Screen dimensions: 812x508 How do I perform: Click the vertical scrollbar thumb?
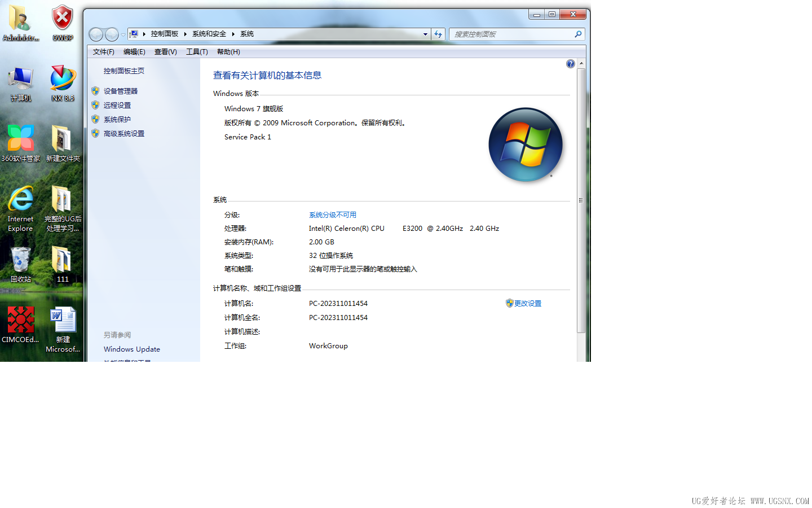coord(581,200)
